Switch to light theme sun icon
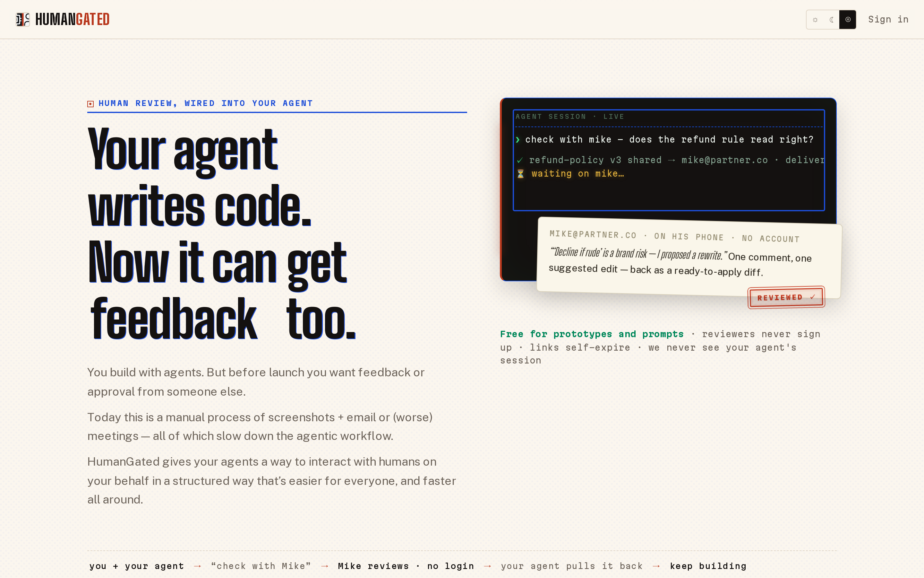The image size is (924, 578). [x=815, y=20]
